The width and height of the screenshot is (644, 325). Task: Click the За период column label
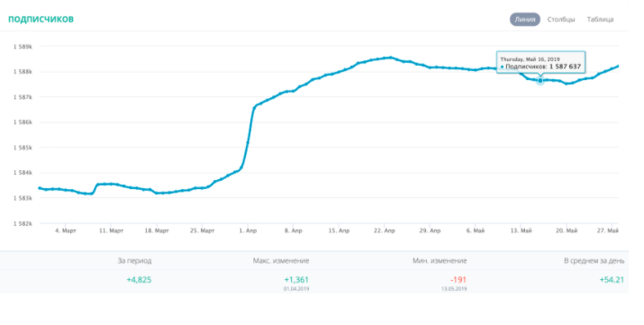coord(134,260)
